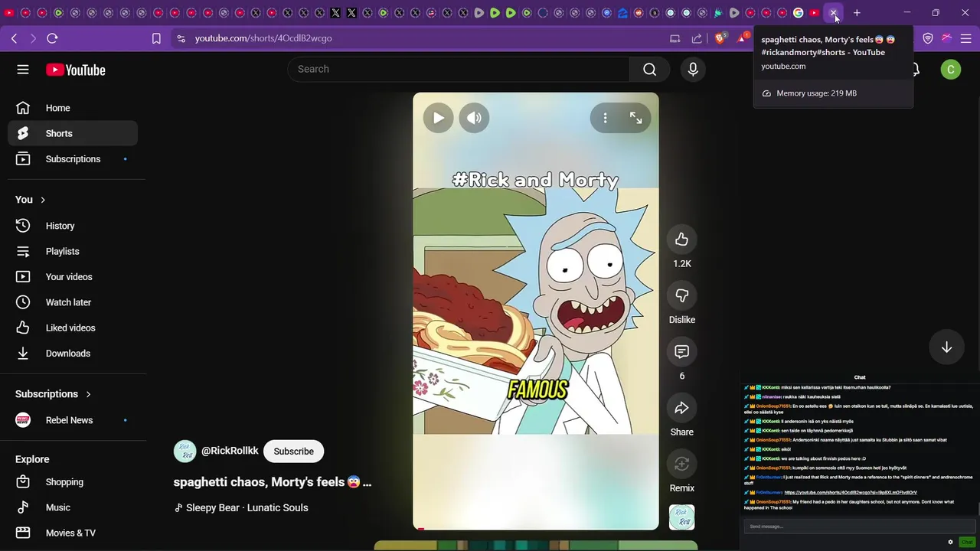Open the account avatar C menu
Screen dimensions: 980x551
[950, 70]
